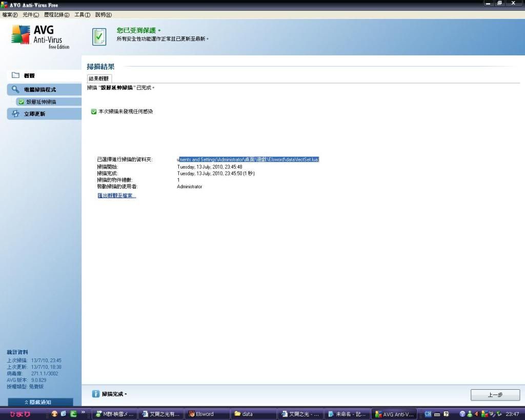This screenshot has width=525, height=420.
Task: Open the Start button on the taskbar
Action: (x=20, y=414)
